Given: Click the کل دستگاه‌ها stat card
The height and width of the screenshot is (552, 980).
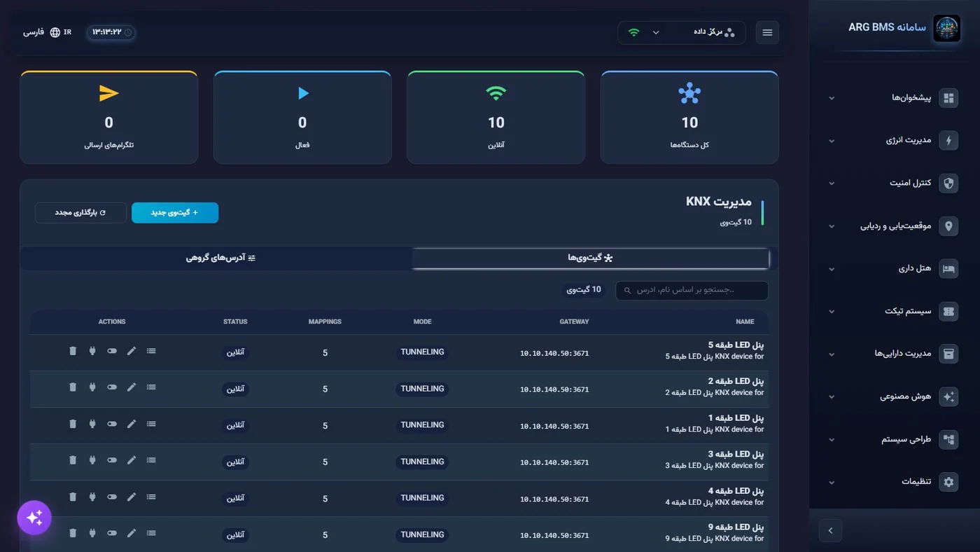Looking at the screenshot, I should (x=689, y=118).
